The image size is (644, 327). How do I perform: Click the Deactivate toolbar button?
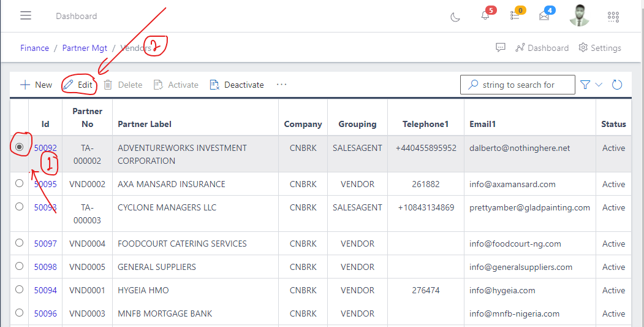click(237, 85)
